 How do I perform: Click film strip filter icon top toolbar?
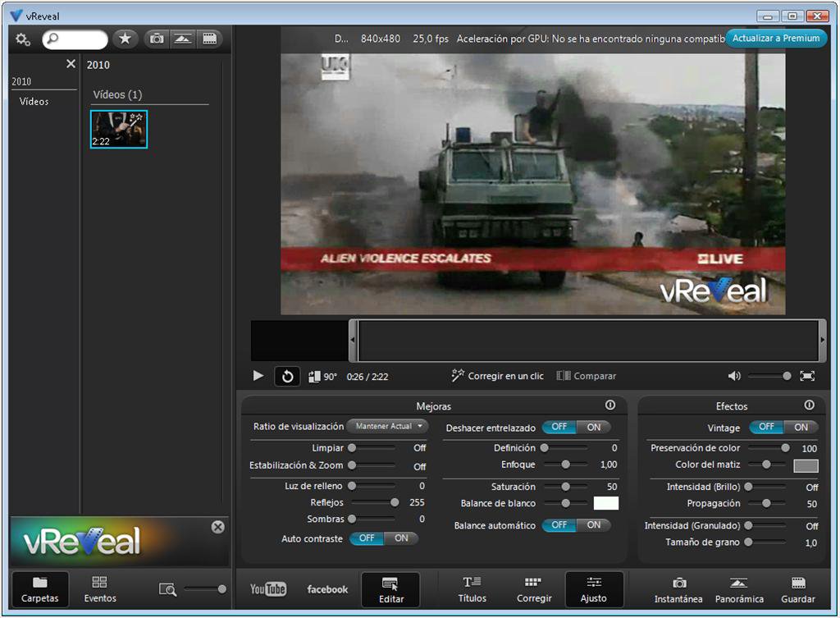(209, 39)
